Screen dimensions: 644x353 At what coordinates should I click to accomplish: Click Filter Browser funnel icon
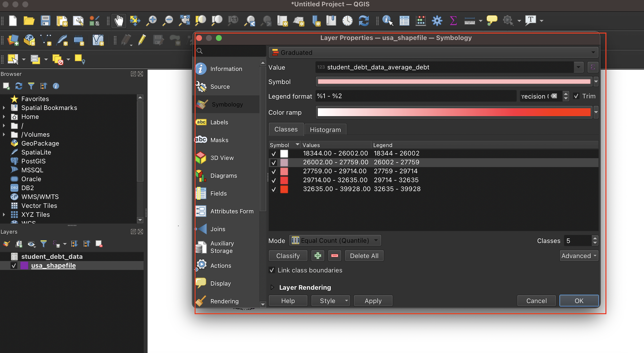point(31,86)
